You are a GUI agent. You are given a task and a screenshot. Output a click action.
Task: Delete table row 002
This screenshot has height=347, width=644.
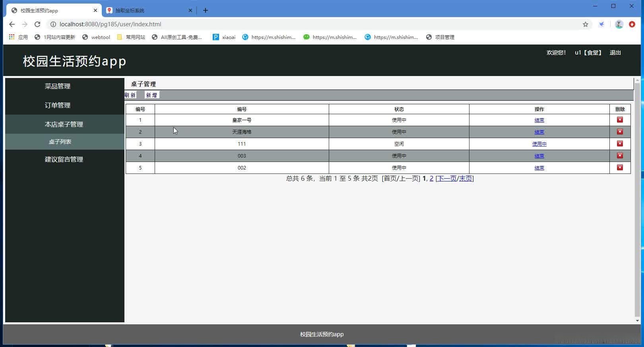click(x=620, y=168)
